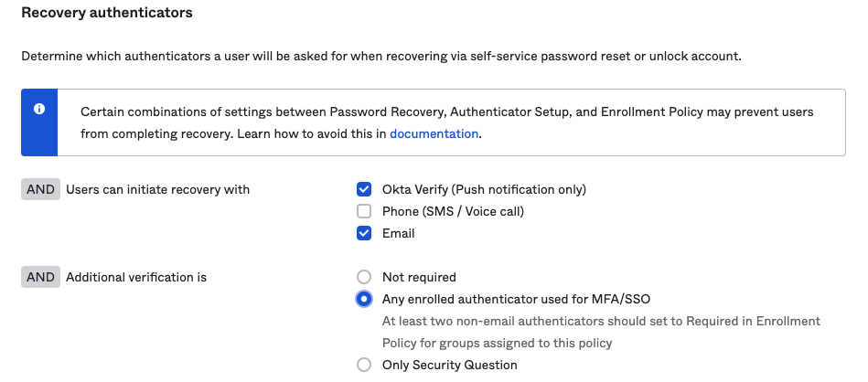The image size is (868, 382).
Task: Click the 'At least two non-email authenticators' hint
Action: [x=601, y=322]
